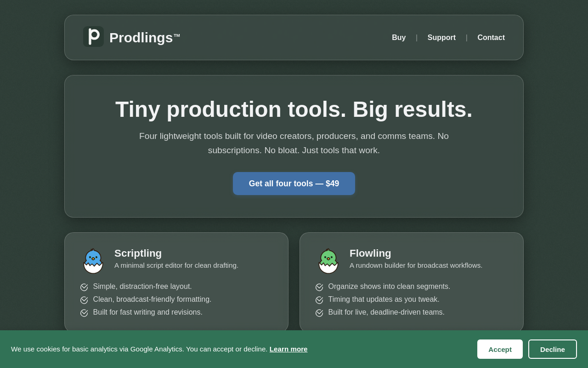Click checkmark icon beside 'Simple, distraction-free layout.'
Screen dimensions: 588x368
(x=84, y=287)
